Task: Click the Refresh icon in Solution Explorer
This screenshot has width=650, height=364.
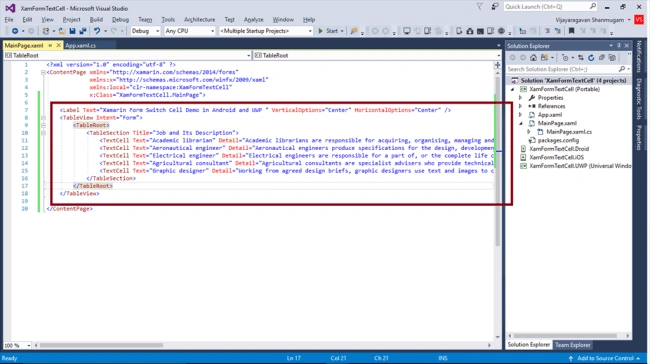Action: click(591, 58)
